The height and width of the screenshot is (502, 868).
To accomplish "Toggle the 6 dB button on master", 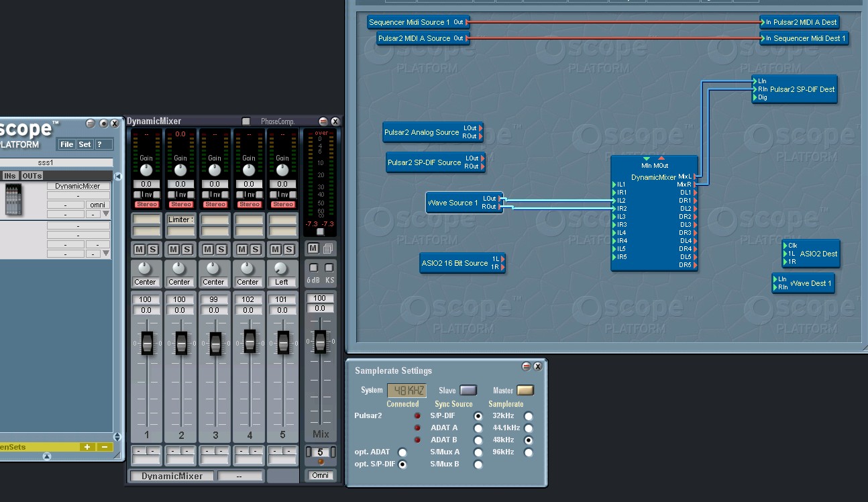I will click(x=313, y=268).
